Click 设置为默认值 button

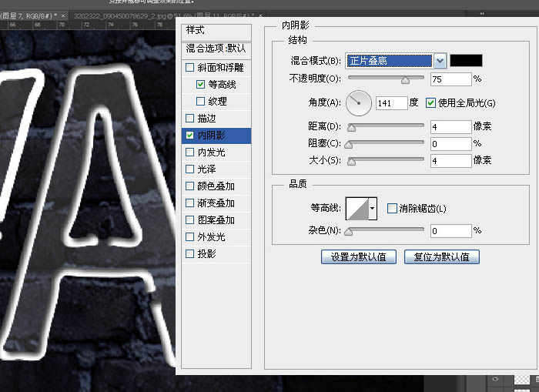pyautogui.click(x=359, y=256)
